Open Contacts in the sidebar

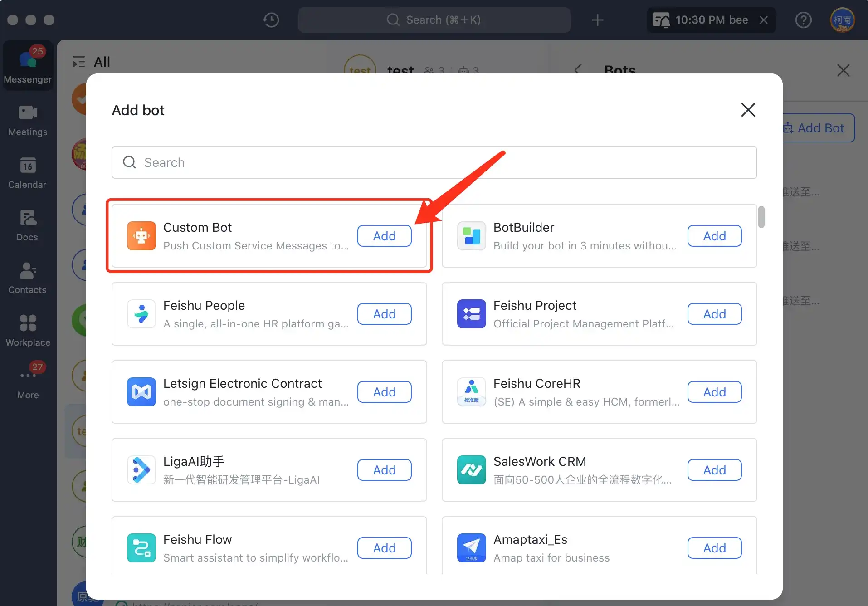pyautogui.click(x=28, y=278)
